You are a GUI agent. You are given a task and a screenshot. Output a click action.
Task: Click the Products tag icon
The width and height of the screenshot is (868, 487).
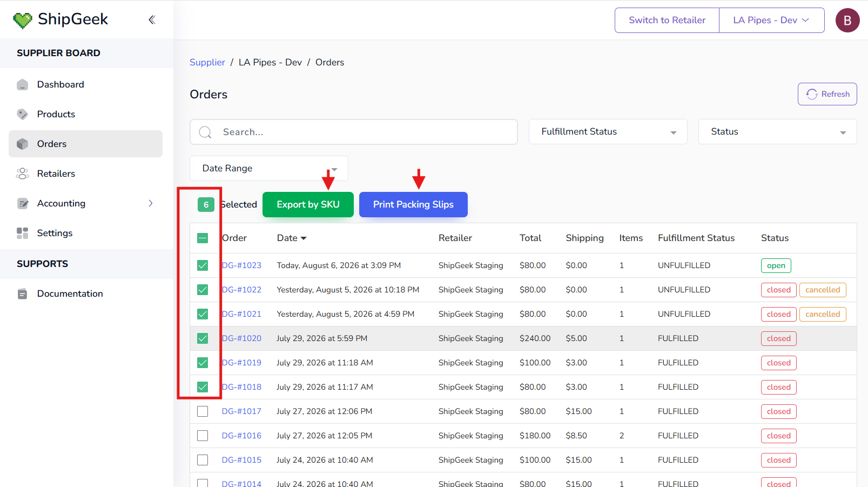(x=22, y=114)
